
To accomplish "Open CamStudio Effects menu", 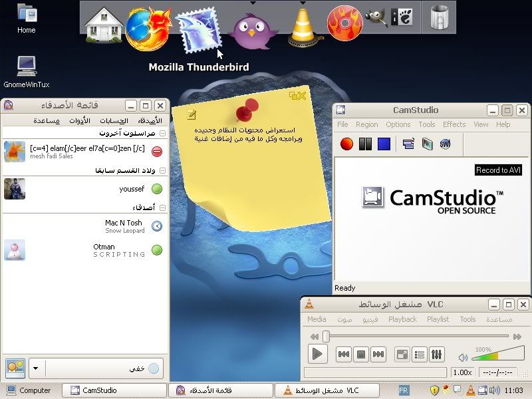I will click(454, 124).
